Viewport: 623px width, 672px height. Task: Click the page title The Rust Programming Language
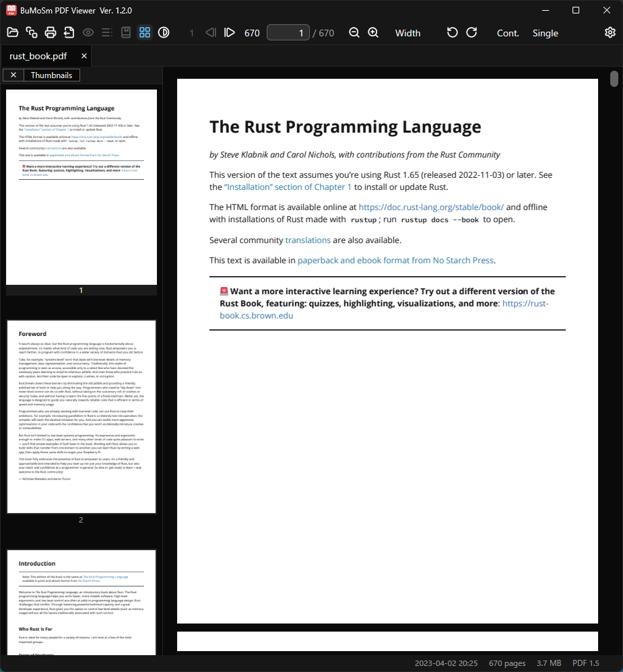coord(345,127)
